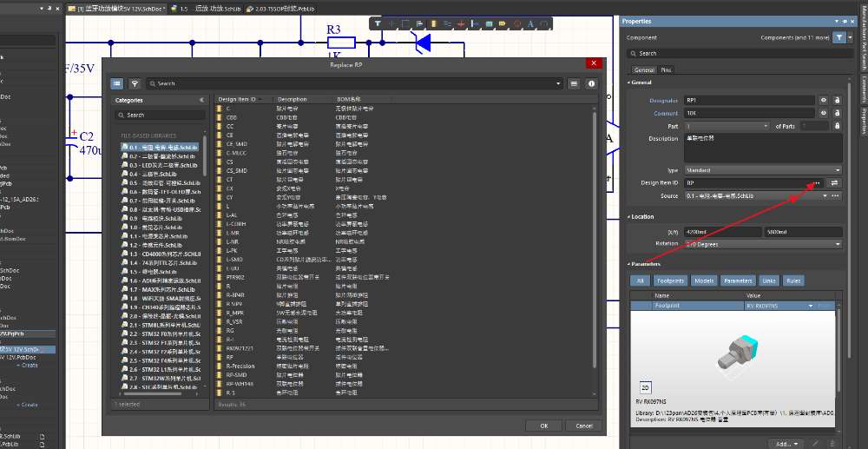Viewport: 868px width, 449px height.
Task: Click the ellipsis button next to Source
Action: tap(835, 196)
